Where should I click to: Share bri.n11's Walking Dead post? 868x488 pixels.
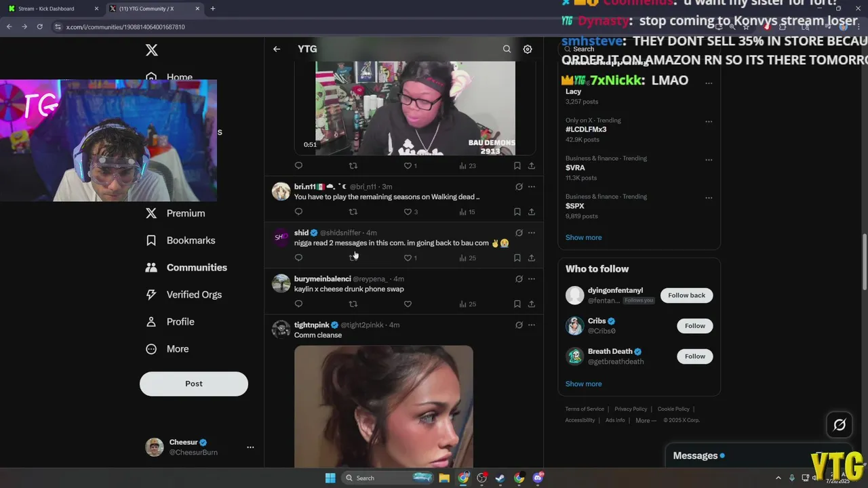tap(532, 211)
